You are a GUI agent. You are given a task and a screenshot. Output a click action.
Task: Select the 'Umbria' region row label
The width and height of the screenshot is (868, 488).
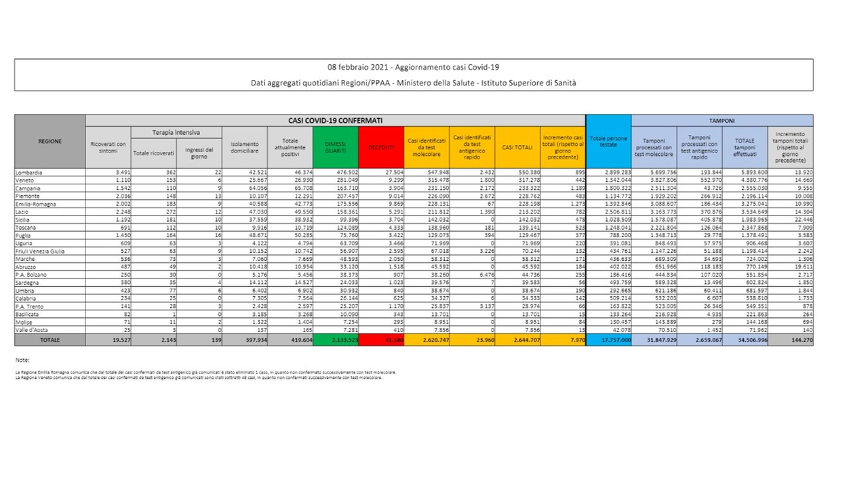pos(24,289)
